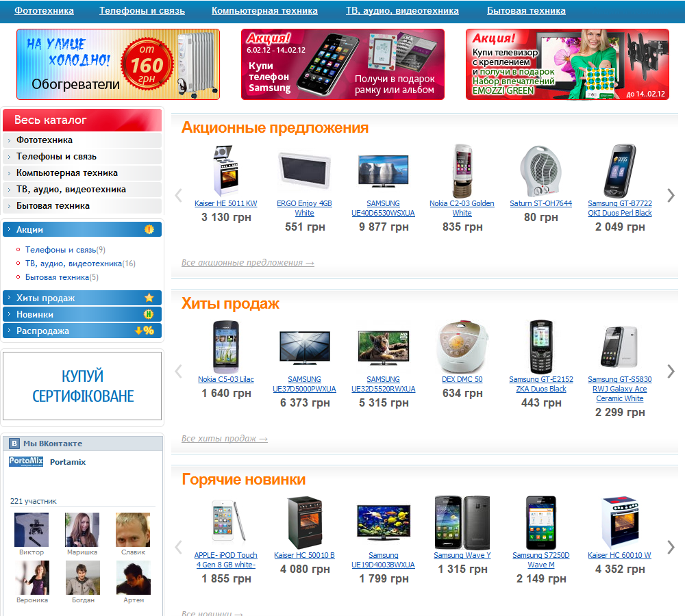The image size is (685, 616).
Task: Expand Бытовая техника in the catalog sidebar
Action: [x=82, y=205]
